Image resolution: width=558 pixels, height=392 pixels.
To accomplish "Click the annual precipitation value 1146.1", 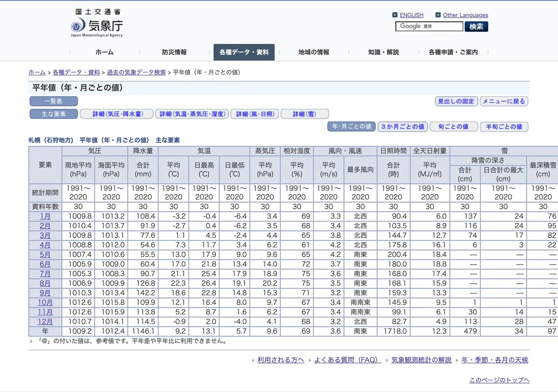I will point(143,332).
